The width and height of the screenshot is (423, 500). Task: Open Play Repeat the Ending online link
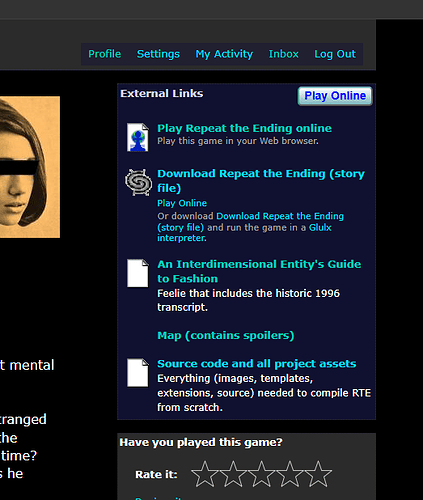pyautogui.click(x=244, y=128)
